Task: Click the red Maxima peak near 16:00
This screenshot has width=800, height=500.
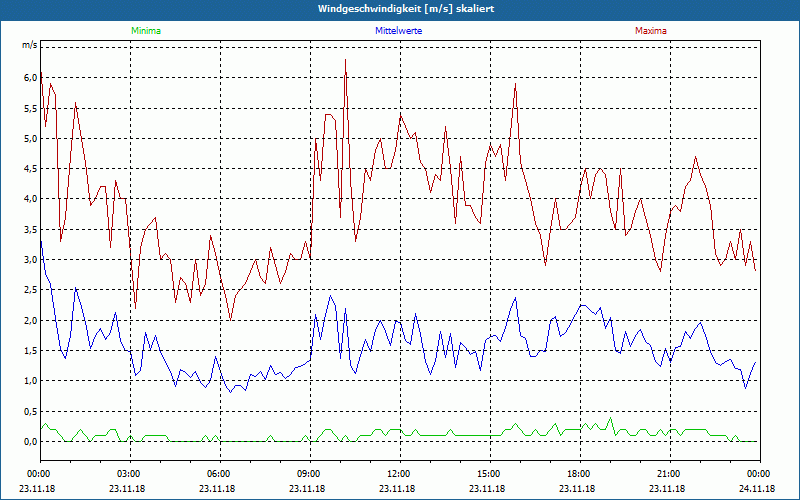Action: 515,85
